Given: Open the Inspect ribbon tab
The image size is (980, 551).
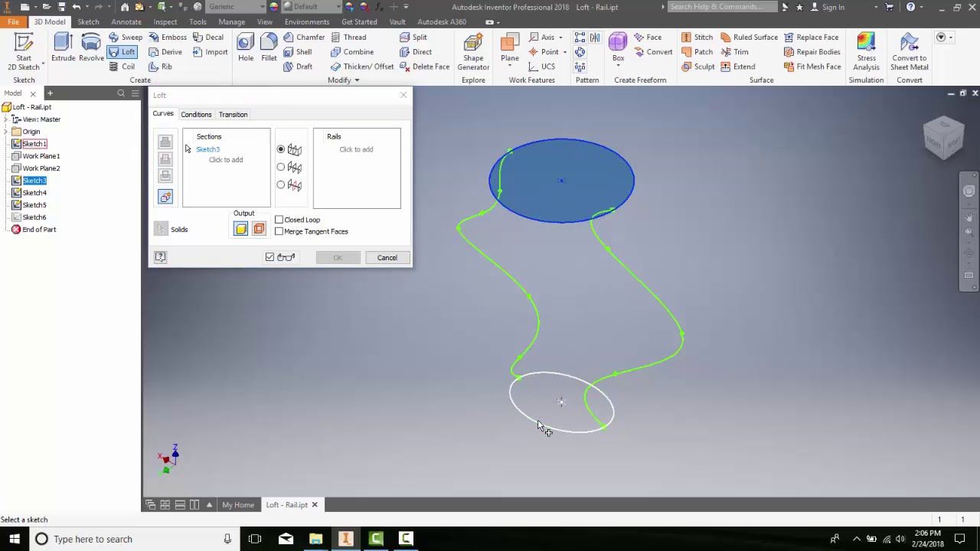Looking at the screenshot, I should tap(165, 21).
